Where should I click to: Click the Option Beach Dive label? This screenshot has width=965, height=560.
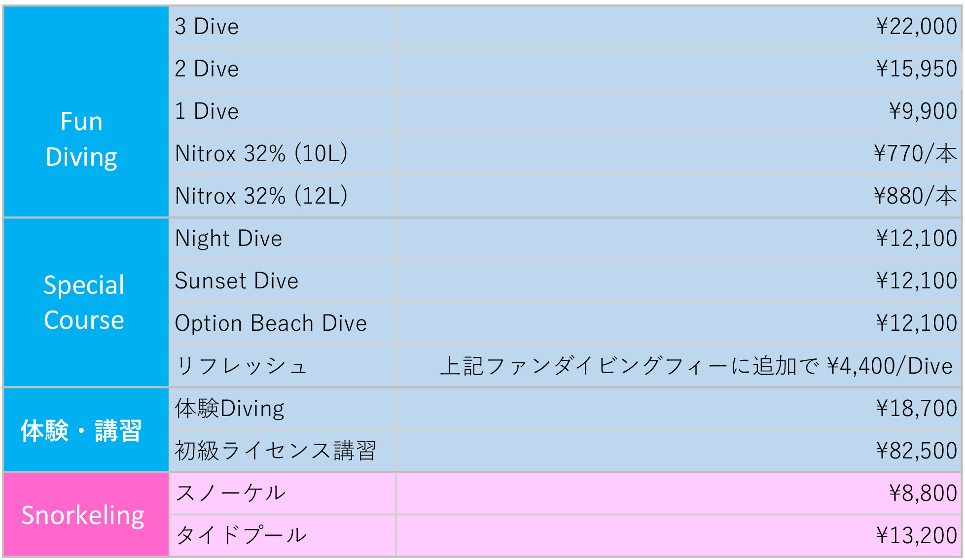(271, 323)
